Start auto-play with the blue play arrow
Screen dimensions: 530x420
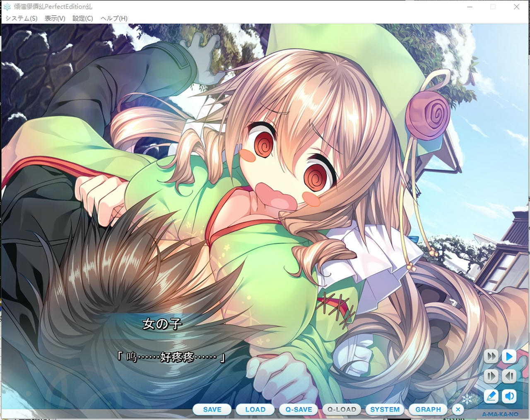click(509, 356)
